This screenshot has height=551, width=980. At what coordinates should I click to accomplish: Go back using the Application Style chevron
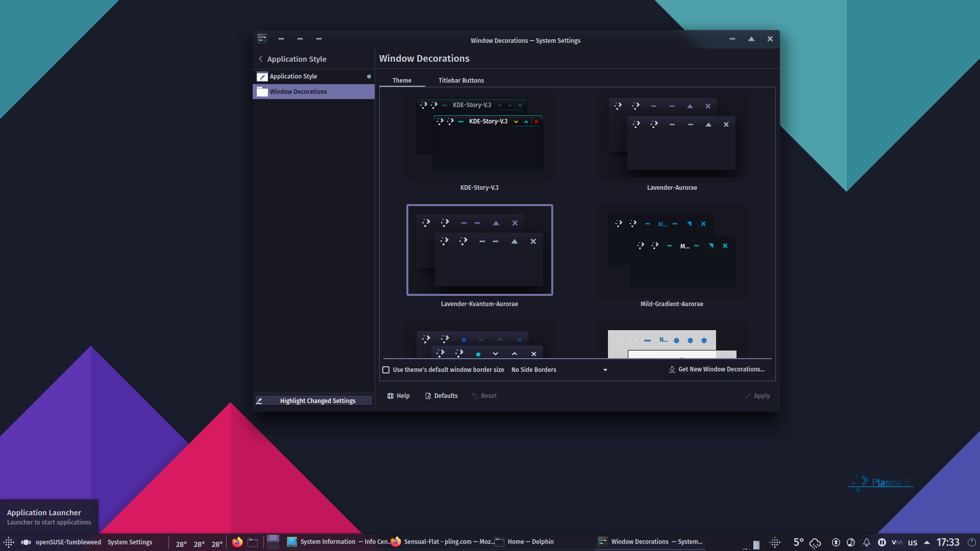point(261,59)
